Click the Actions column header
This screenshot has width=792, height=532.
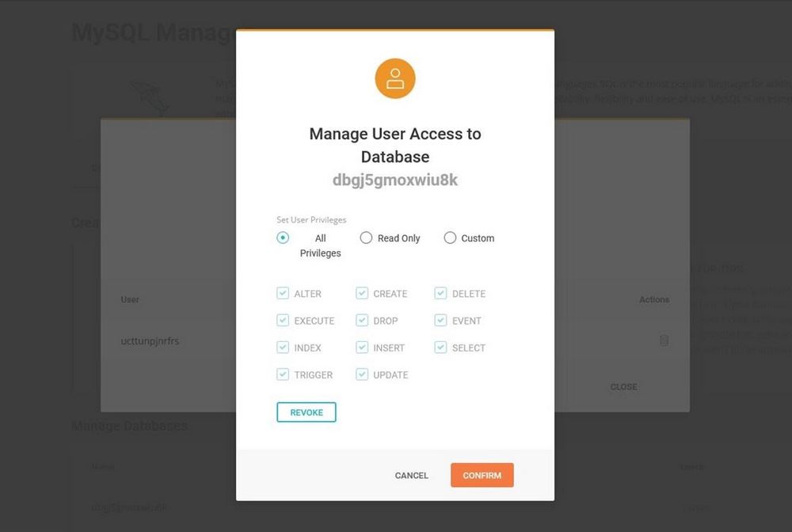click(x=654, y=300)
